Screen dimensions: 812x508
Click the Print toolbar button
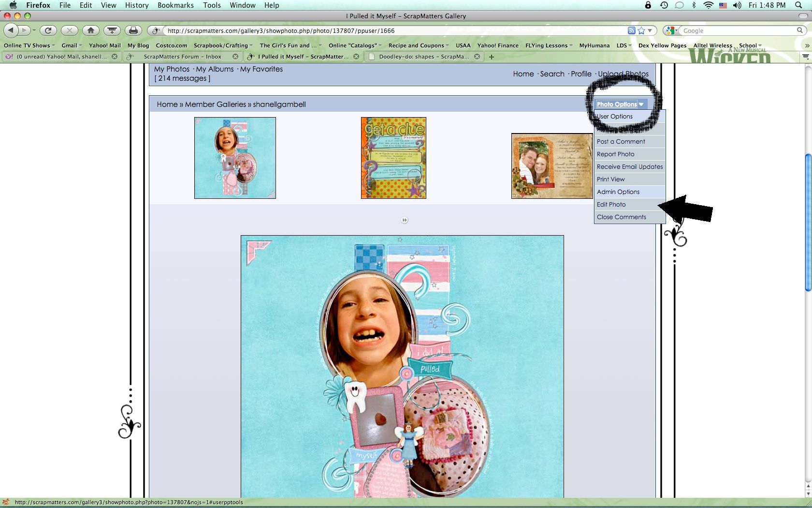[x=133, y=30]
